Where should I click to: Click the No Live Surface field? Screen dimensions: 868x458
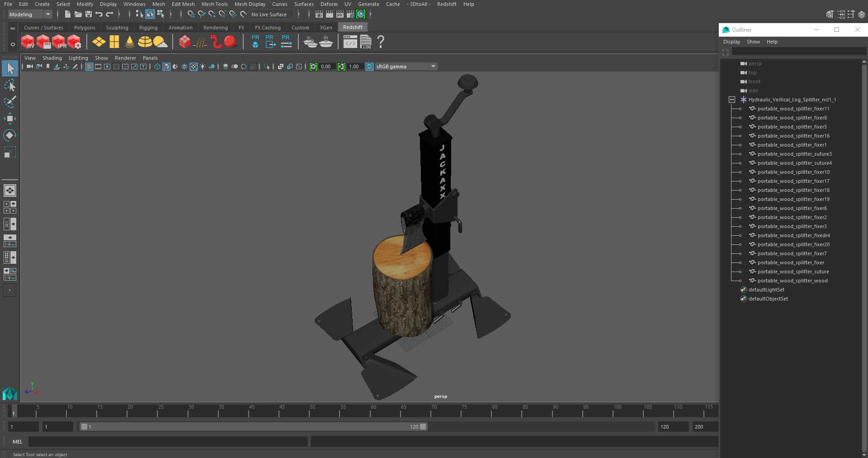pyautogui.click(x=271, y=14)
